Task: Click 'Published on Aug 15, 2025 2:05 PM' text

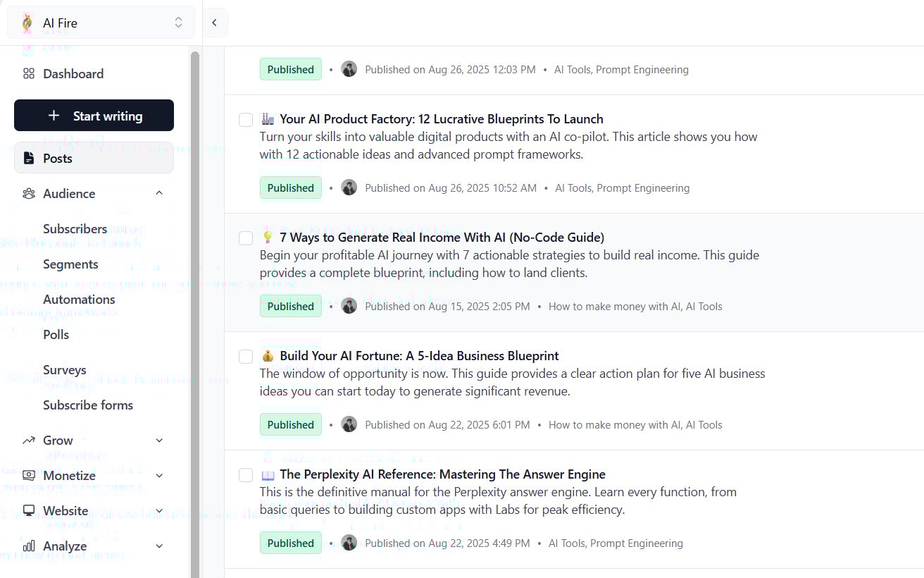Action: tap(447, 306)
